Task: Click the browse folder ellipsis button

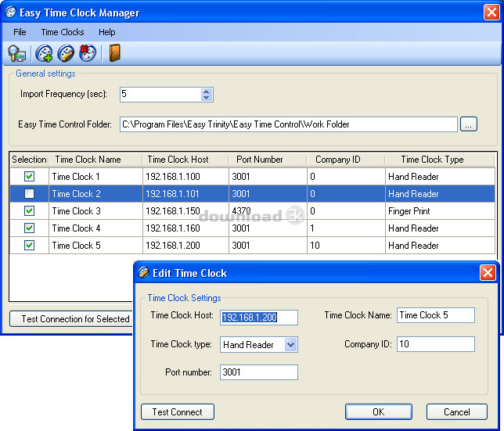Action: pos(469,124)
